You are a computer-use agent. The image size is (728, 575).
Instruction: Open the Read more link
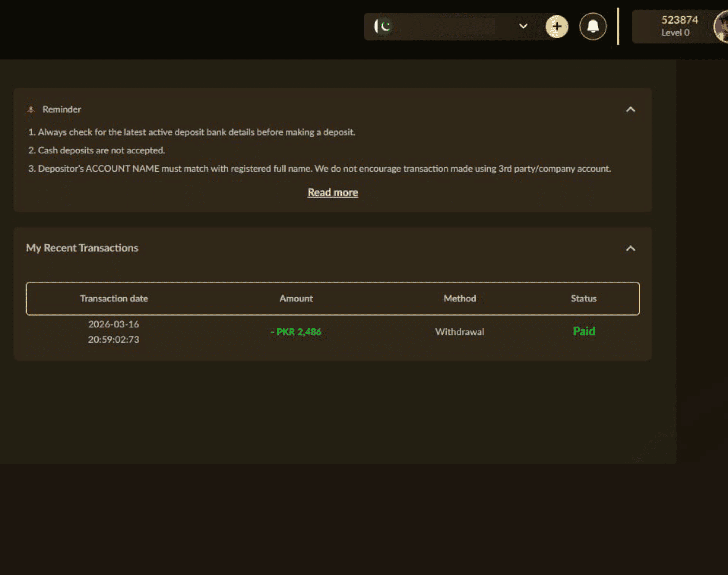click(x=332, y=192)
